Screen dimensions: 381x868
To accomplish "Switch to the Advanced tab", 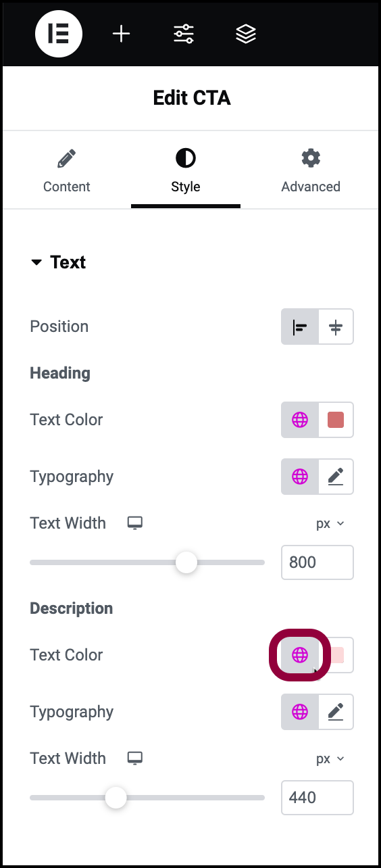I will (311, 172).
